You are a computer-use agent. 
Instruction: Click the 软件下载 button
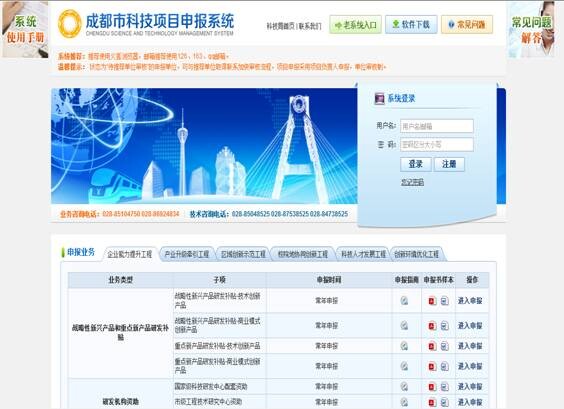411,24
